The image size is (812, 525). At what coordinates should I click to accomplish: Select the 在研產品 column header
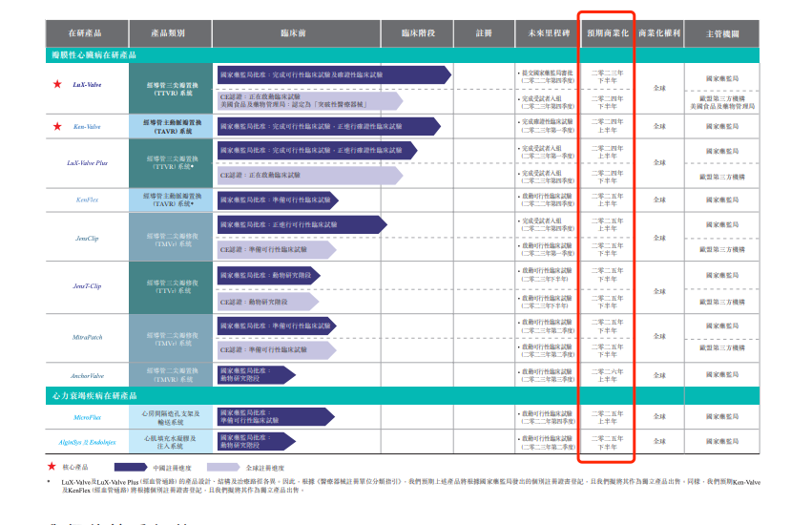(x=84, y=32)
